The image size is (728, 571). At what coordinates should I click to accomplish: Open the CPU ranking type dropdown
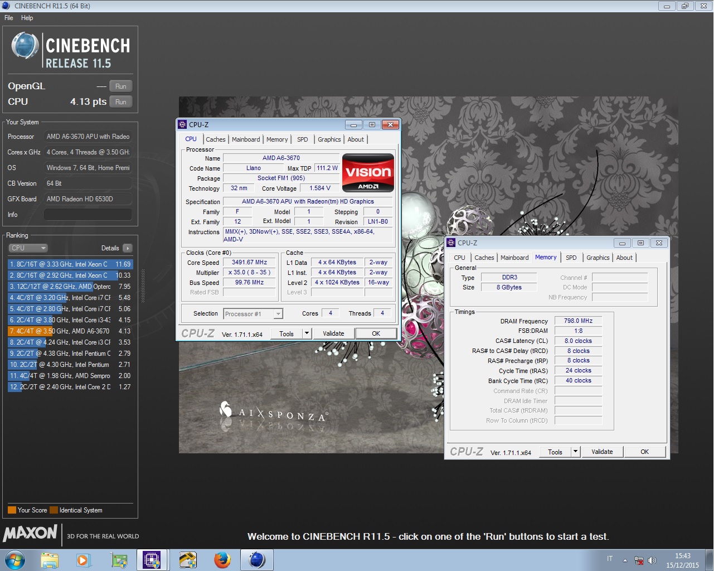pos(28,248)
